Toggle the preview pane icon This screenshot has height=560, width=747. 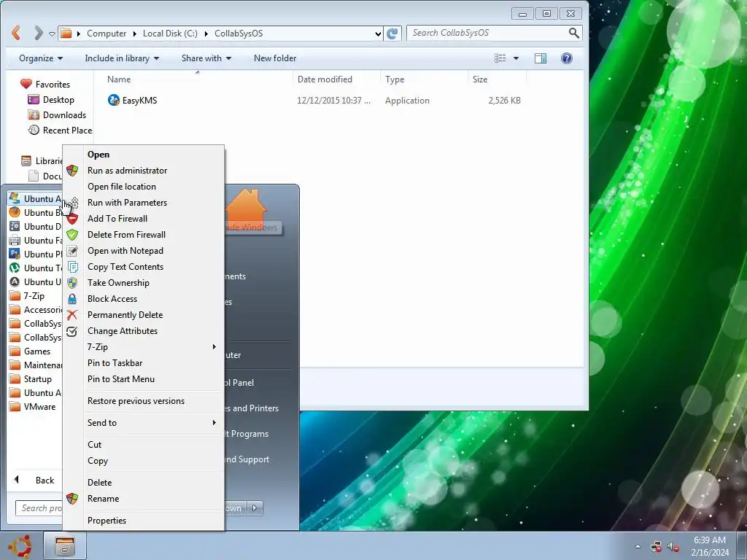541,58
